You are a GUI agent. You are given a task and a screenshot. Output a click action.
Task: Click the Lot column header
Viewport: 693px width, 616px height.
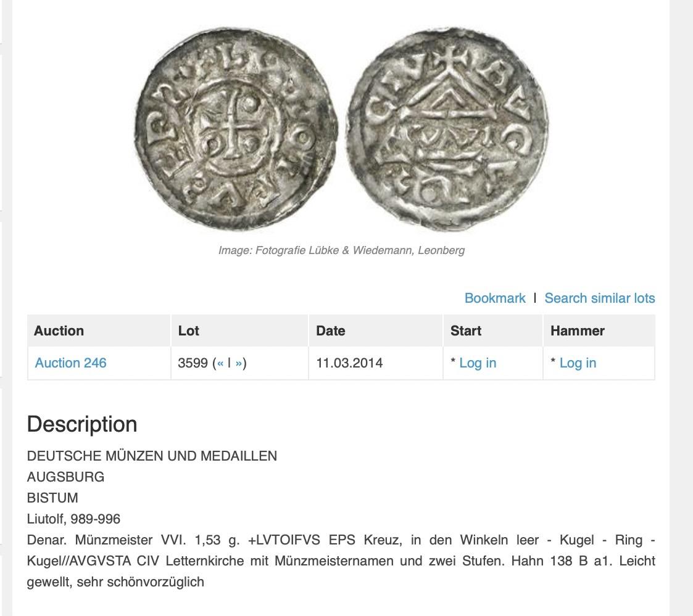pos(240,331)
